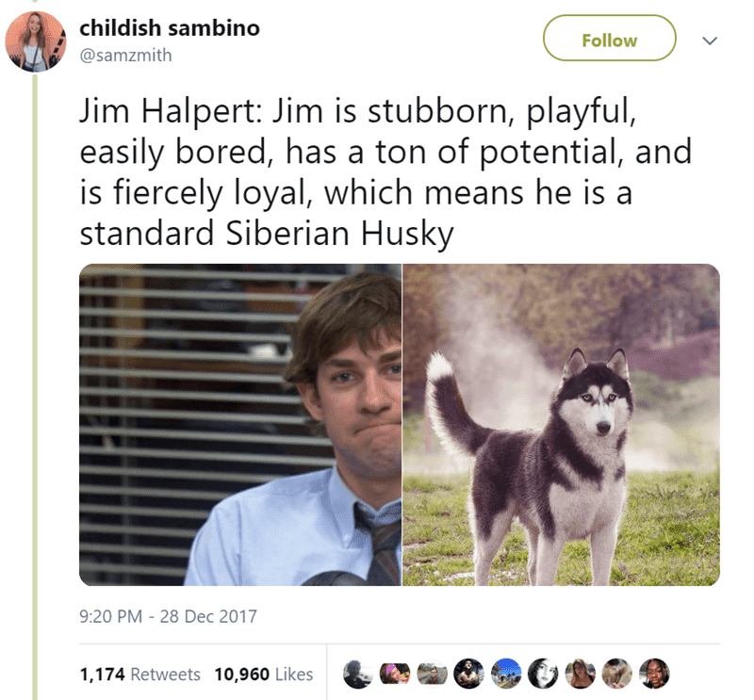Open second liker avatar with pink hat

tap(395, 674)
